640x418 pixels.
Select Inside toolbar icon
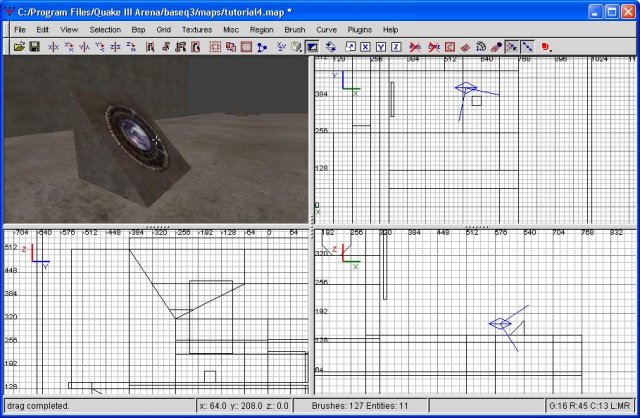pyautogui.click(x=196, y=47)
